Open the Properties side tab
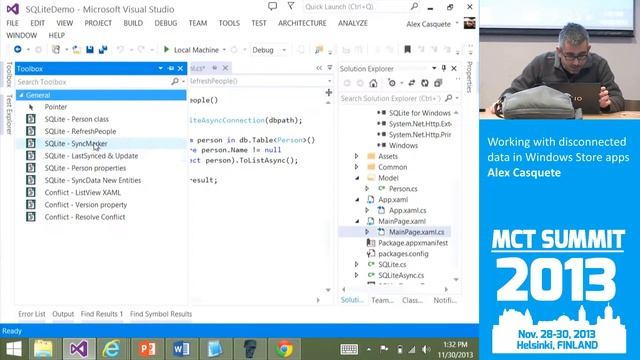Image resolution: width=640 pixels, height=360 pixels. tap(469, 77)
